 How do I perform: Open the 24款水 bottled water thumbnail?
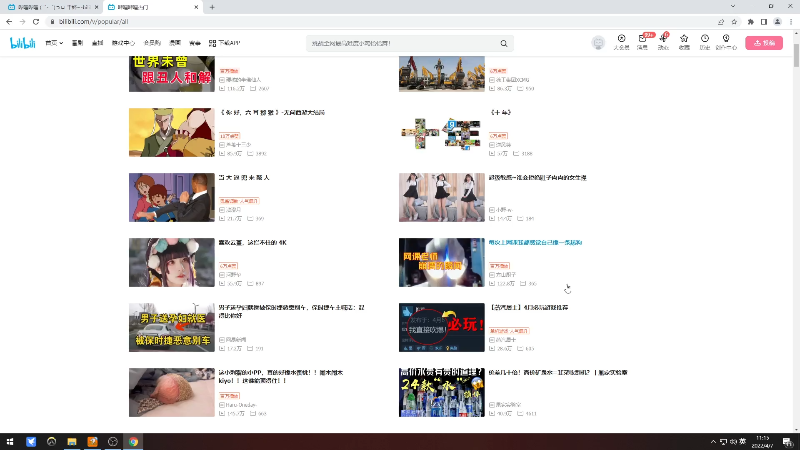coord(442,392)
